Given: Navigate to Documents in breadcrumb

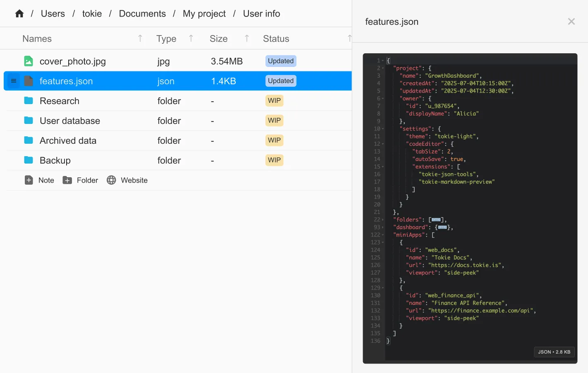Looking at the screenshot, I should tap(142, 14).
